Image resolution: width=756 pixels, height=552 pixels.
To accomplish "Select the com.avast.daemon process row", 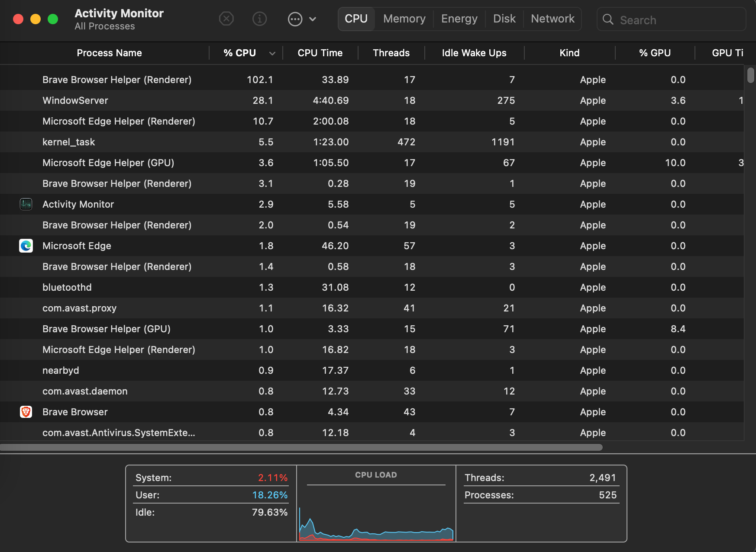I will point(372,391).
